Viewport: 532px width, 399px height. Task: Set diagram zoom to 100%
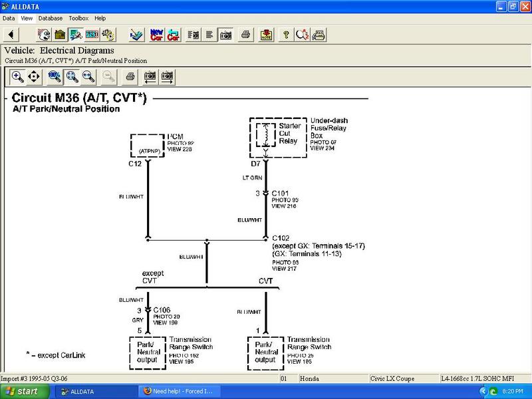(55, 76)
